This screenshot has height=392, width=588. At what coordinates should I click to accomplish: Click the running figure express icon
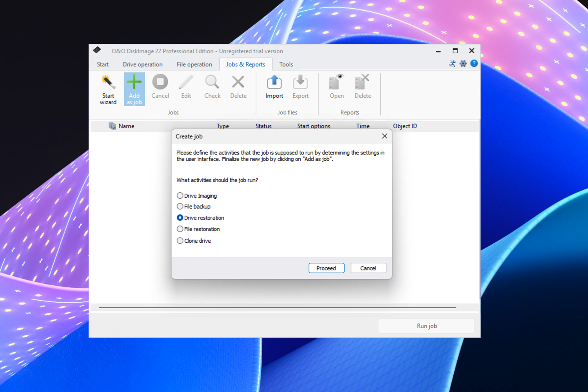452,64
